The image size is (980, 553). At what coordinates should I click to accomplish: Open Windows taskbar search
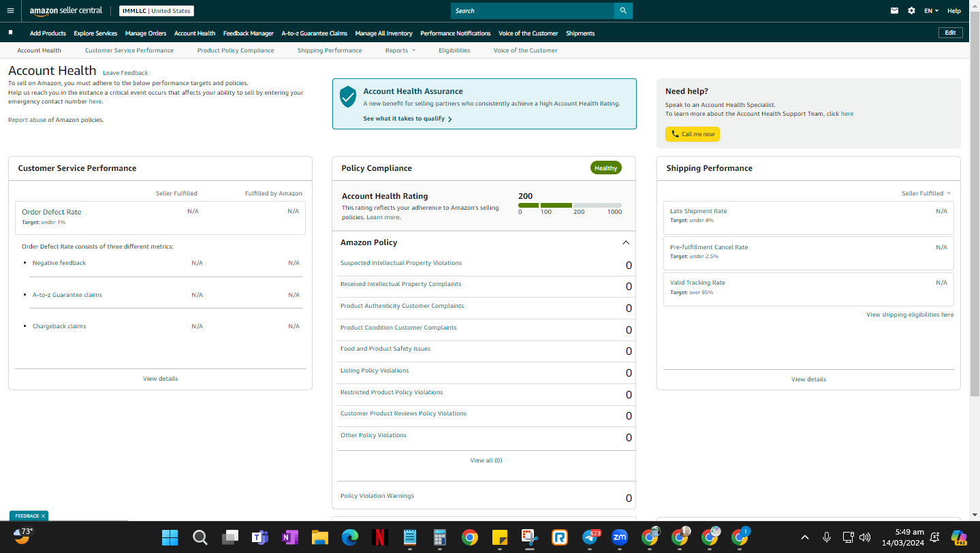pos(200,537)
